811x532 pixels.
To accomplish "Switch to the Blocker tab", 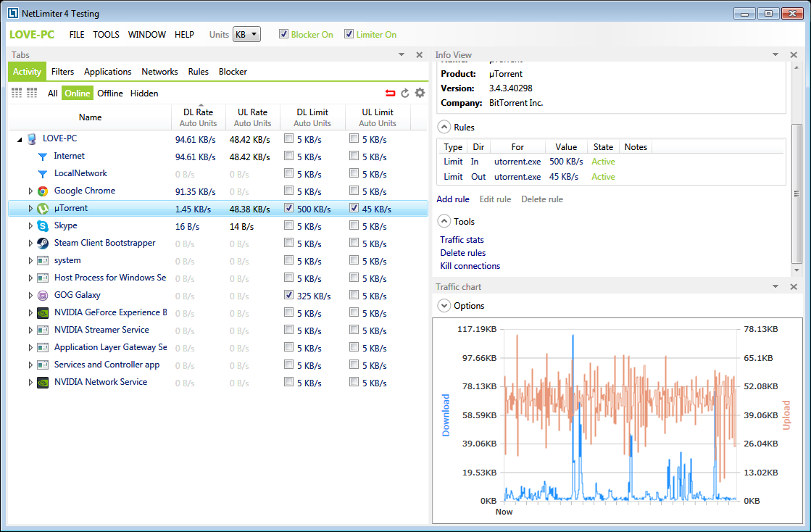I will pos(232,71).
